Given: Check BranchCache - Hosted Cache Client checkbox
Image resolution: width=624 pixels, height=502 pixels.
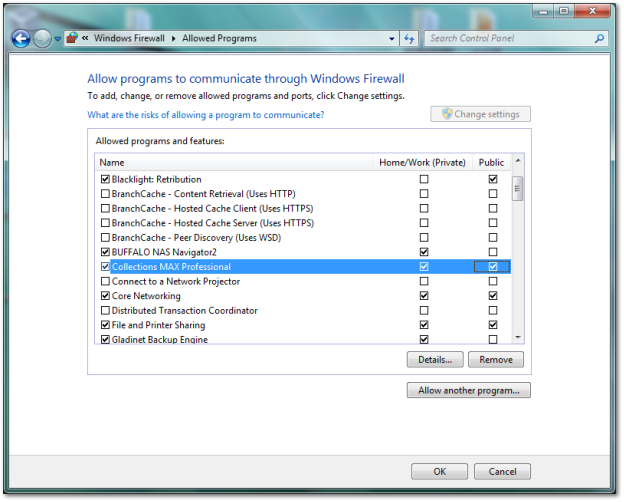Looking at the screenshot, I should [105, 208].
